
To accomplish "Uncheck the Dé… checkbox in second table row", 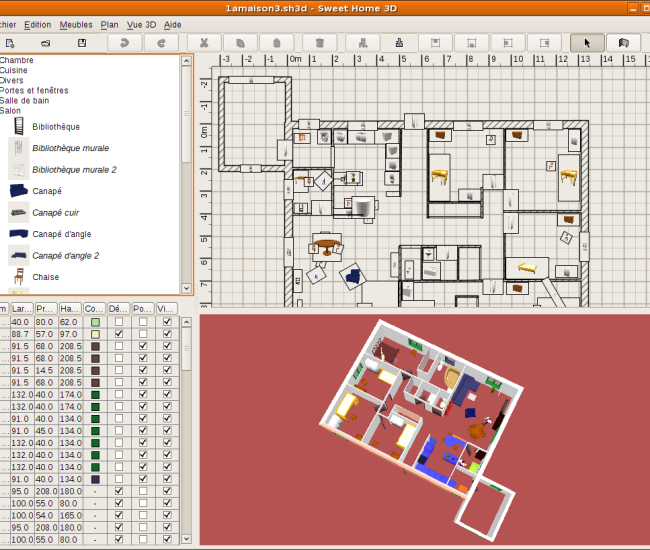I will click(x=119, y=334).
